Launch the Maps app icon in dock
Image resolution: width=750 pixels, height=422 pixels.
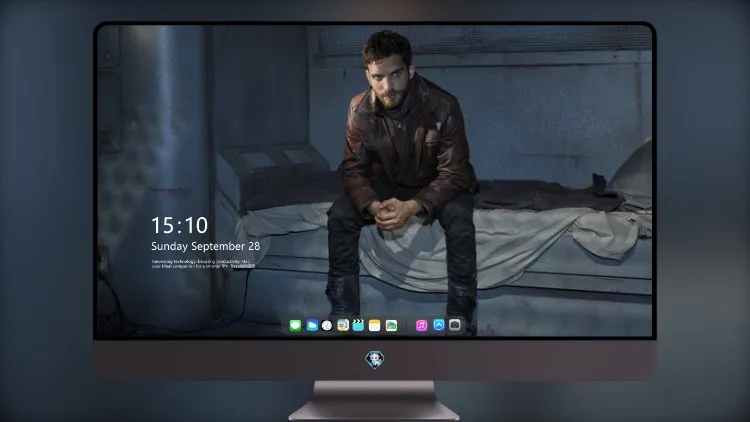coord(343,326)
